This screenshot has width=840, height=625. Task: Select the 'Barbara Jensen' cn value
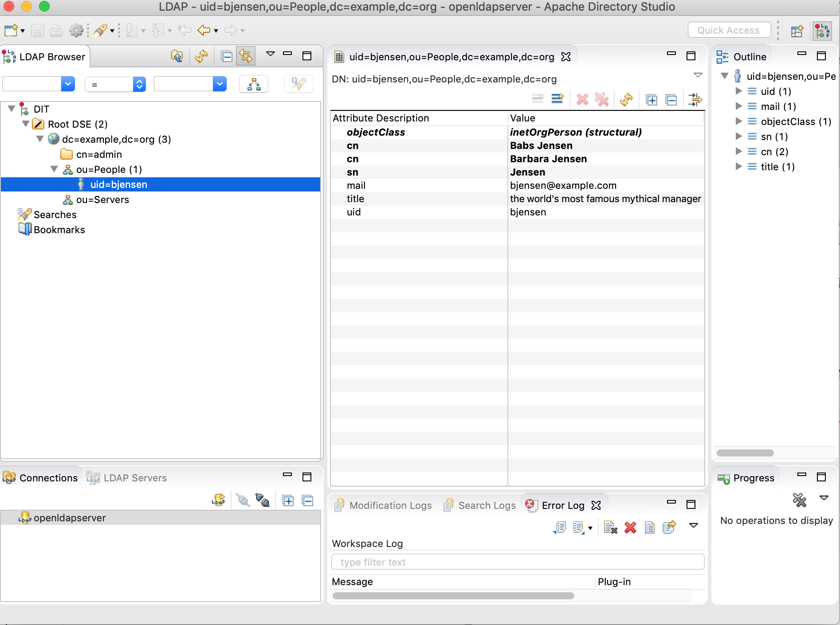tap(548, 159)
